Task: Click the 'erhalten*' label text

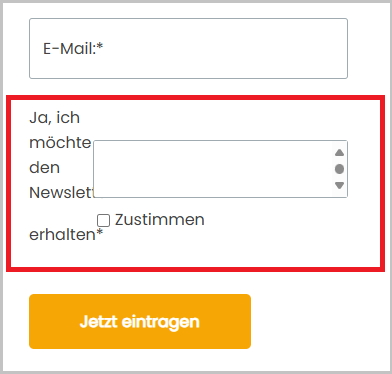Action: [x=66, y=235]
